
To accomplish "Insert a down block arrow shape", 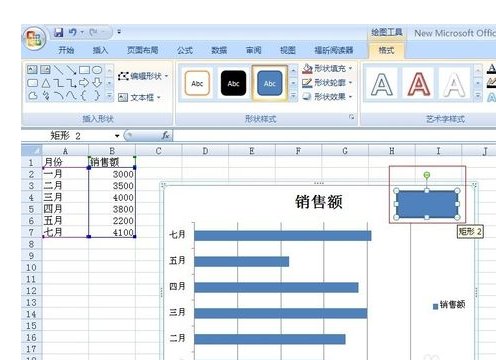I will (97, 83).
